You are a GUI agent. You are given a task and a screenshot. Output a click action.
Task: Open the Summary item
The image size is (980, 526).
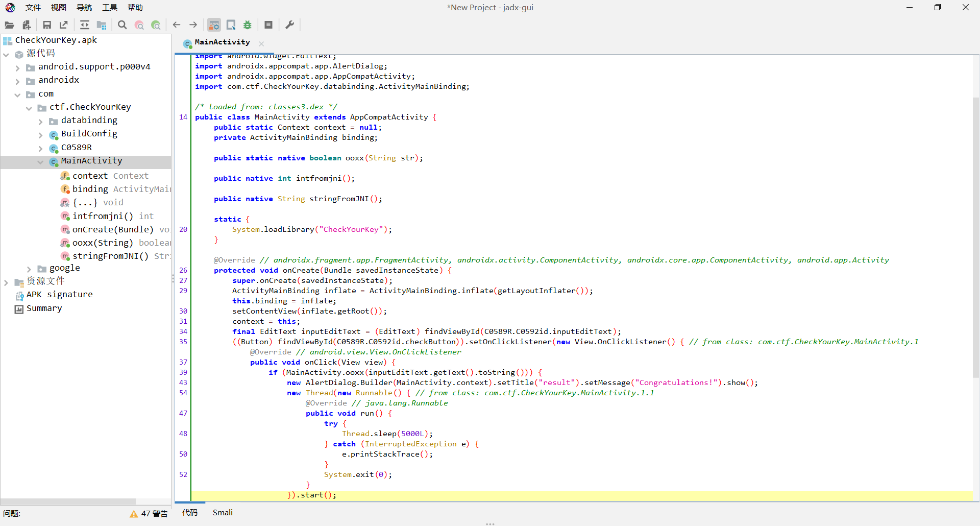pos(44,308)
